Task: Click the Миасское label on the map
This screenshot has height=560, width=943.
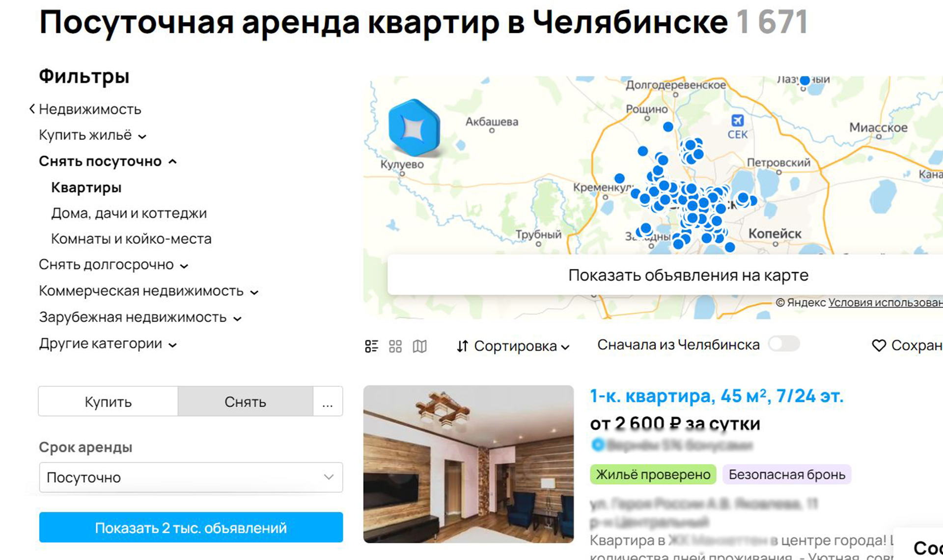Action: [878, 128]
